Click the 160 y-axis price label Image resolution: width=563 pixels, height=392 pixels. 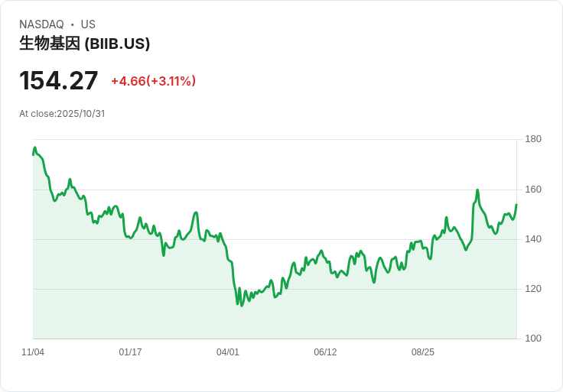point(533,189)
